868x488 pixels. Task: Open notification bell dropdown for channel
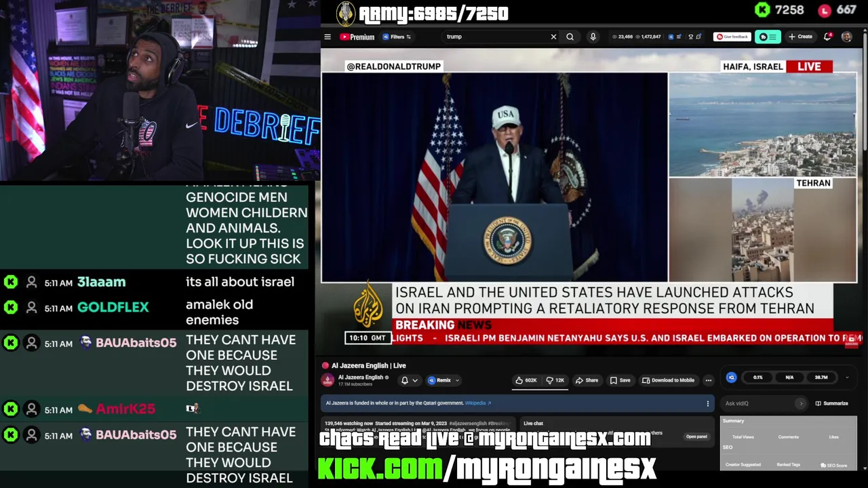[x=409, y=380]
